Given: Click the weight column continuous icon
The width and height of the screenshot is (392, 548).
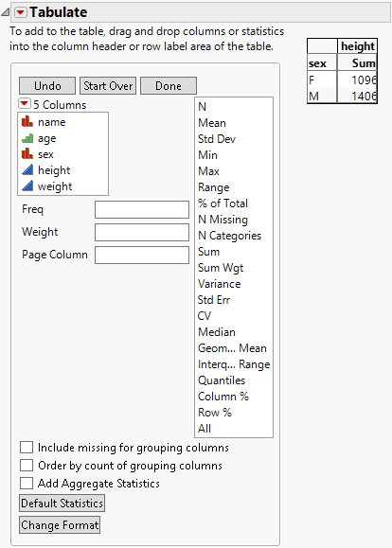Looking at the screenshot, I should [27, 186].
